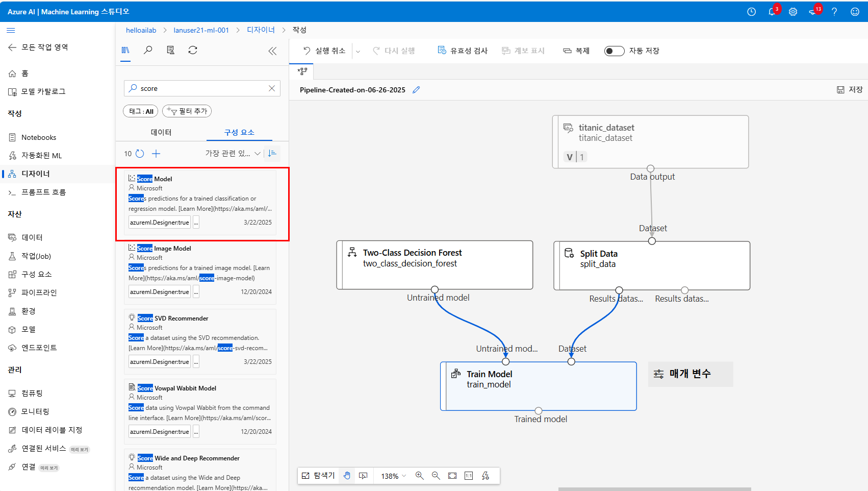Screen dimensions: 868x491
Task: Click the canvas horizontal scrollbar
Action: pyautogui.click(x=655, y=489)
